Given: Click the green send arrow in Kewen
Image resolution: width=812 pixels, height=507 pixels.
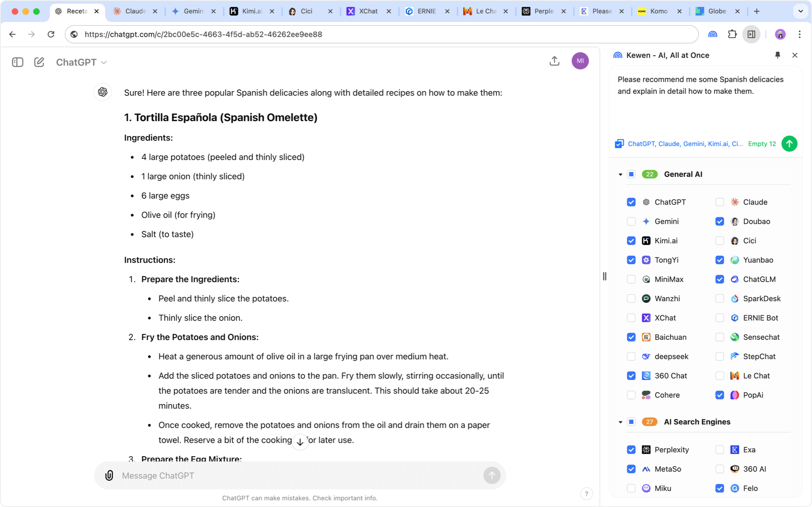Looking at the screenshot, I should tap(789, 144).
